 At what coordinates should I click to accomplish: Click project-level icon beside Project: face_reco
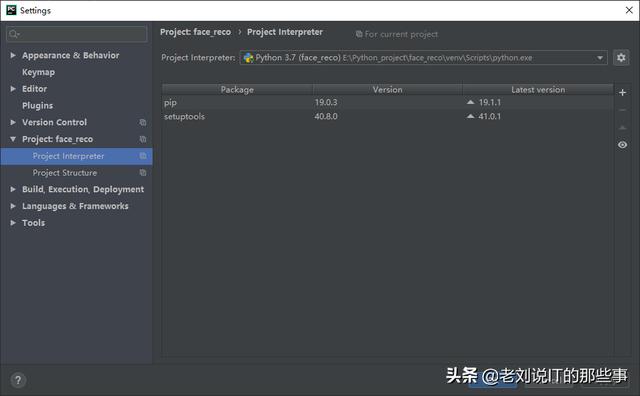coord(142,139)
